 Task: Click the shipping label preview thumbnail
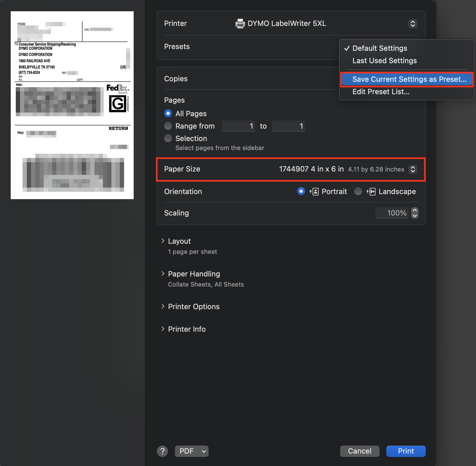click(72, 105)
